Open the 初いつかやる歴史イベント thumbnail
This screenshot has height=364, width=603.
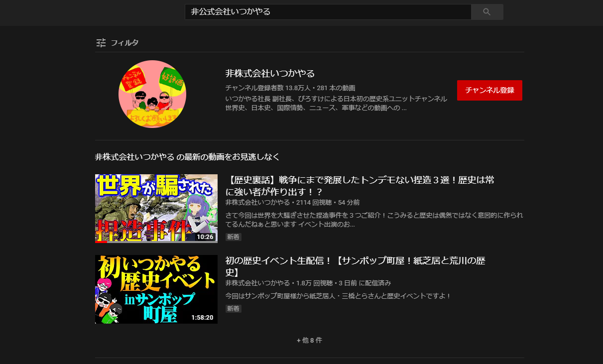[x=156, y=289]
